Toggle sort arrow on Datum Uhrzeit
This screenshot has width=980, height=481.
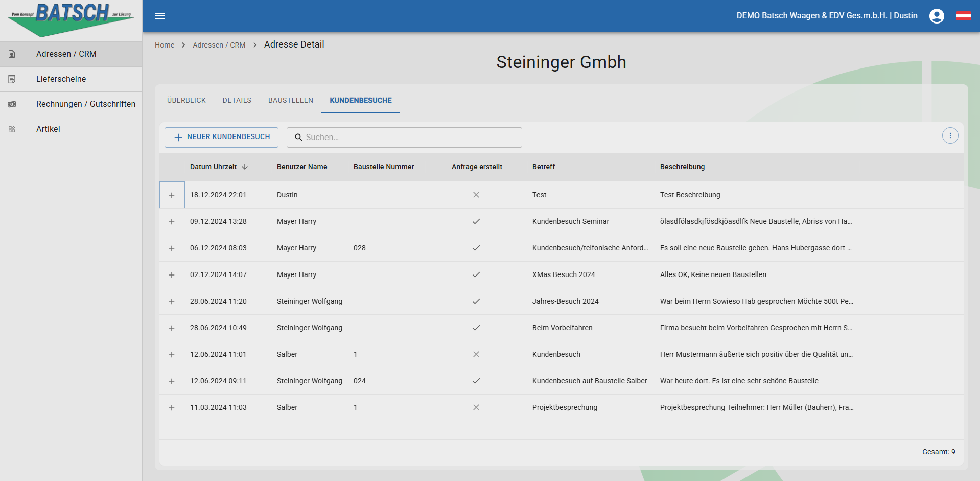245,167
